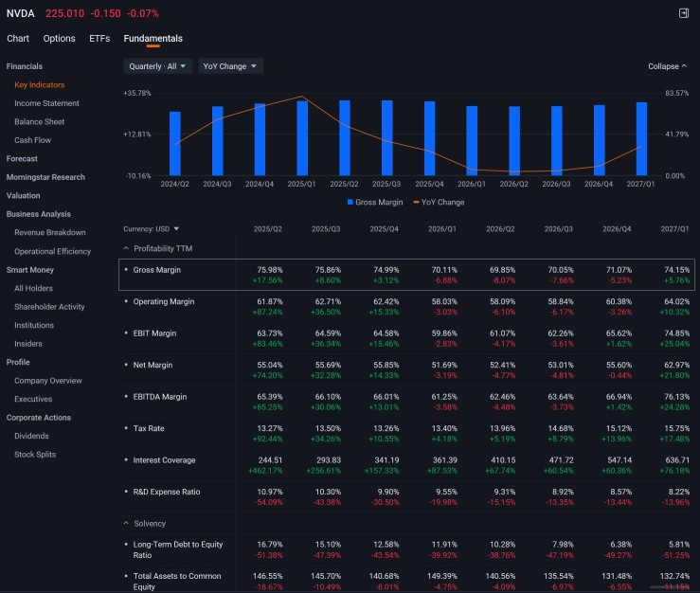
Task: Open the Valuation section
Action: pyautogui.click(x=24, y=195)
